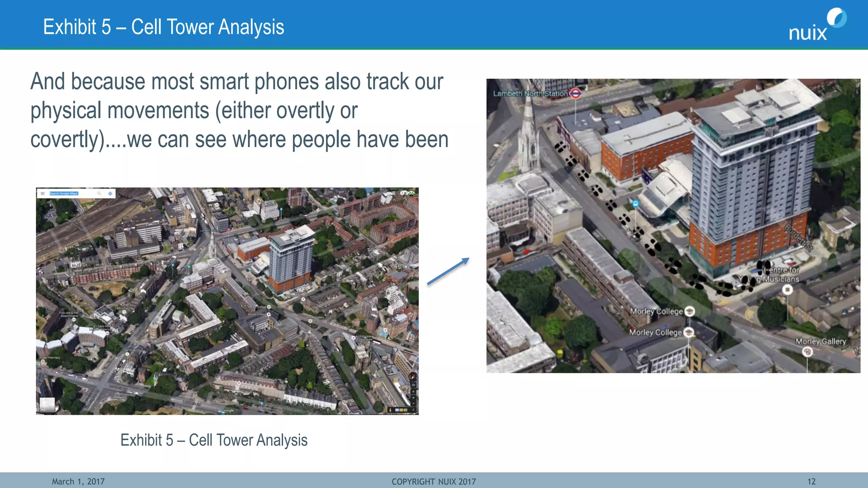Select the Pegman street view icon in the small map
Viewport: 868px width, 488px height.
[390, 410]
